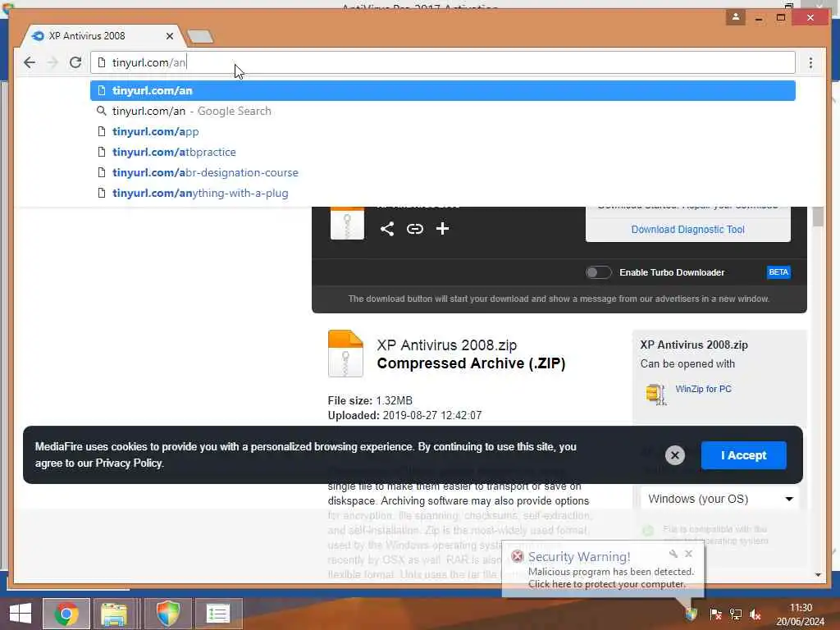Screen dimensions: 840x630
Task: Click the File size: 1.32MB text
Action: pos(370,400)
